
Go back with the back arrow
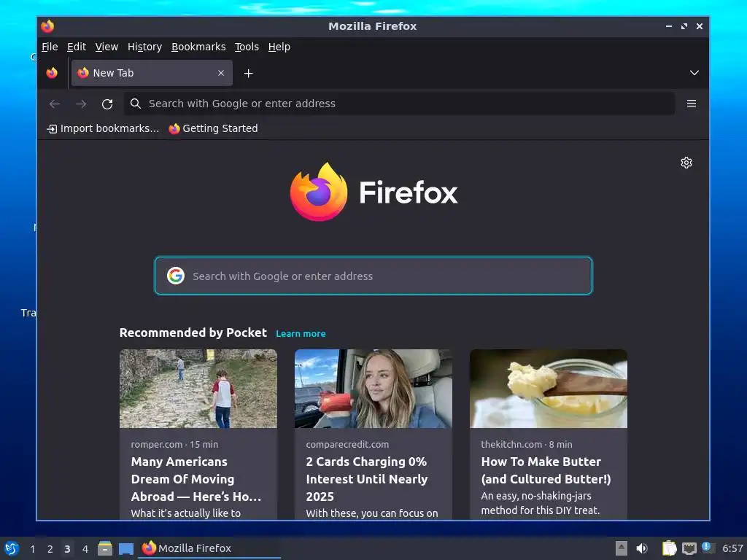coord(55,104)
